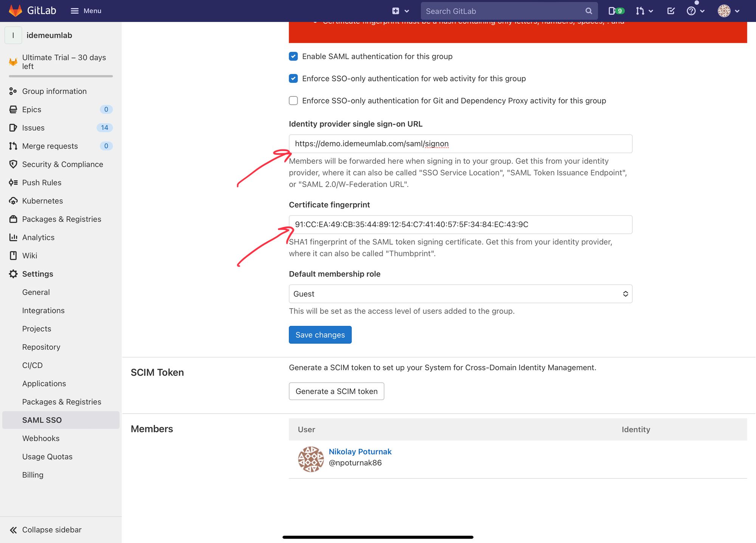Click the Certificate fingerprint field
Viewport: 756px width, 543px height.
tap(460, 225)
